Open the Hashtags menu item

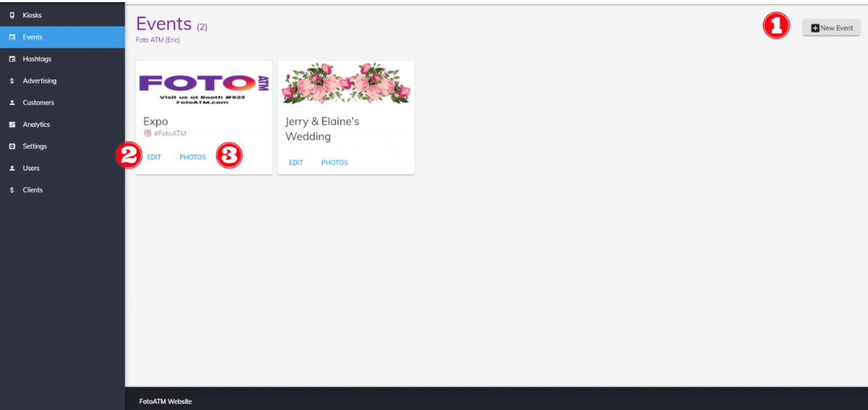(x=62, y=60)
